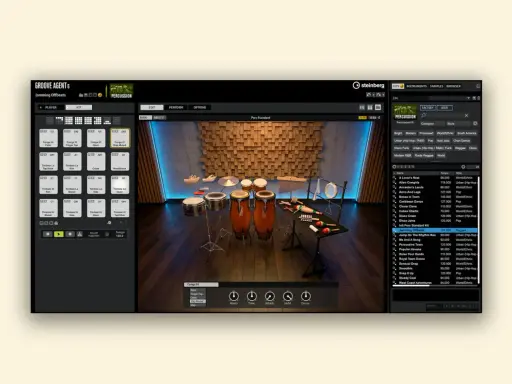Image resolution: width=512 pixels, height=384 pixels.
Task: Click the small bongos behind the congas
Action: click(x=253, y=185)
